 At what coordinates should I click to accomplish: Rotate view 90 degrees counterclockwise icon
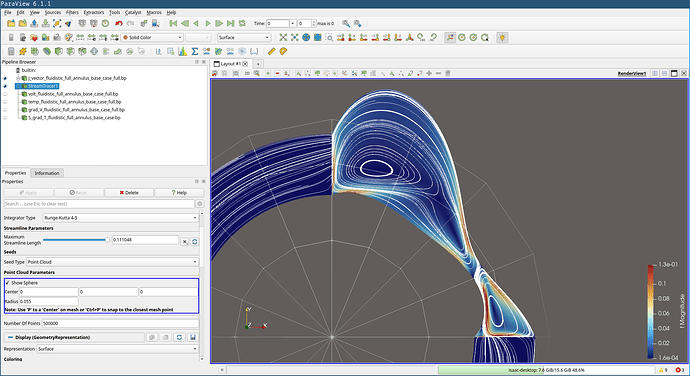point(433,37)
